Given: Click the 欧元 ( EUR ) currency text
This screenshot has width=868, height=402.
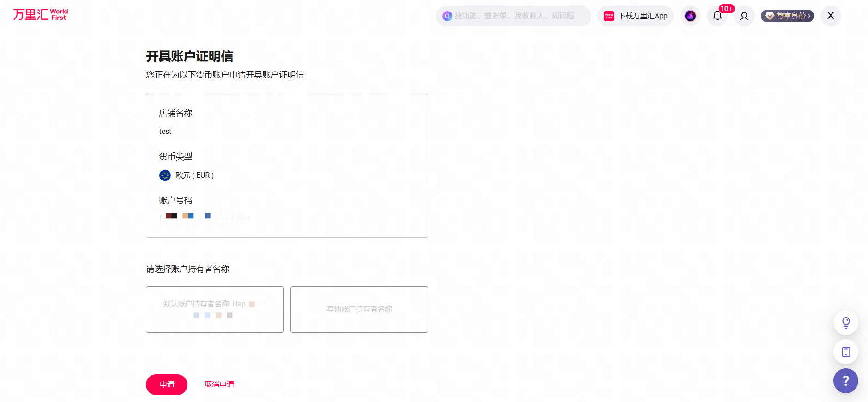Looking at the screenshot, I should [x=195, y=175].
